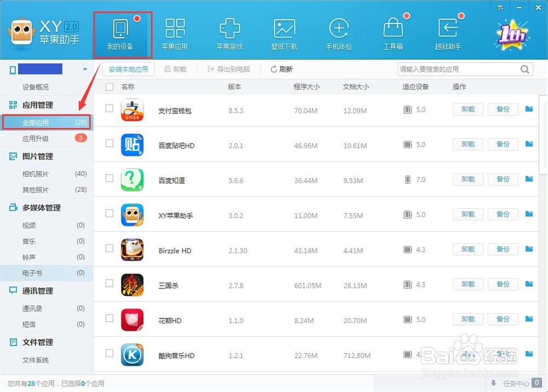Click the 刷新 refresh button

pos(281,69)
